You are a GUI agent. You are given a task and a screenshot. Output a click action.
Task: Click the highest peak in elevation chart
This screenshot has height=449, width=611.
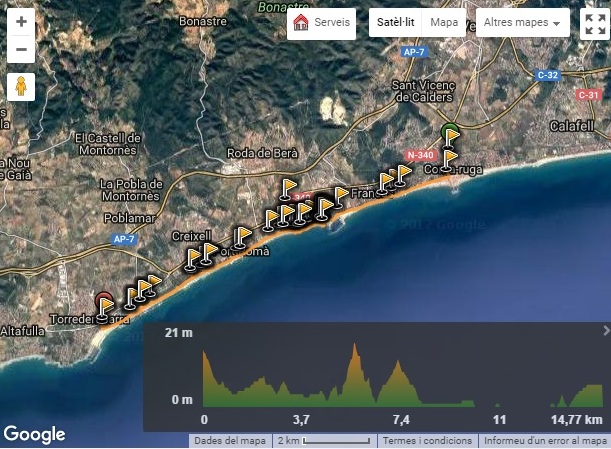tap(355, 347)
